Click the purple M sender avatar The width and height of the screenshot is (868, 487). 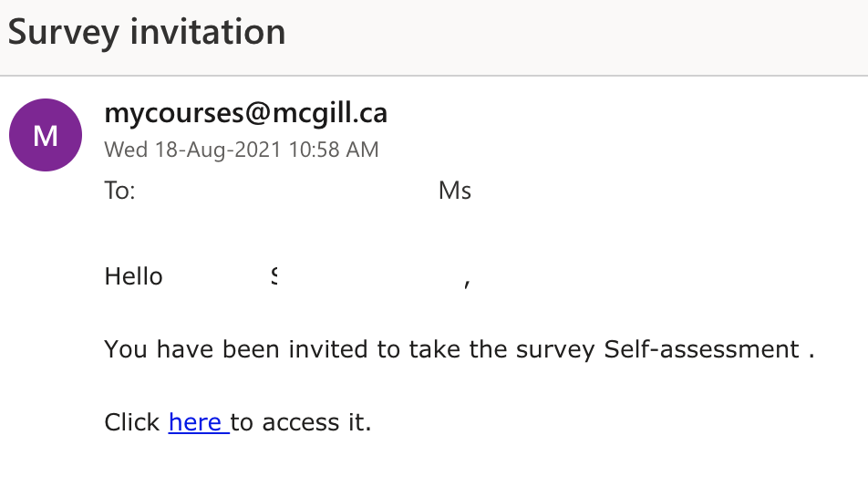45,135
